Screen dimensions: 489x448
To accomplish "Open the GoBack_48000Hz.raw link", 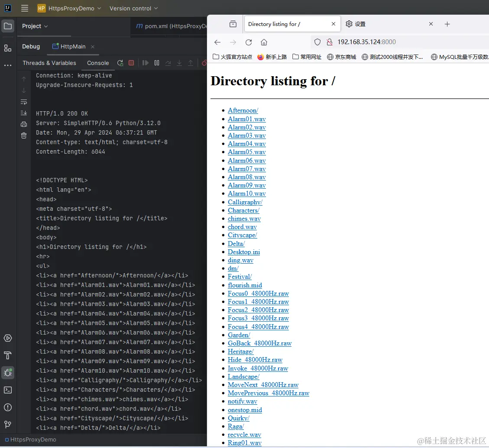I will tap(259, 343).
